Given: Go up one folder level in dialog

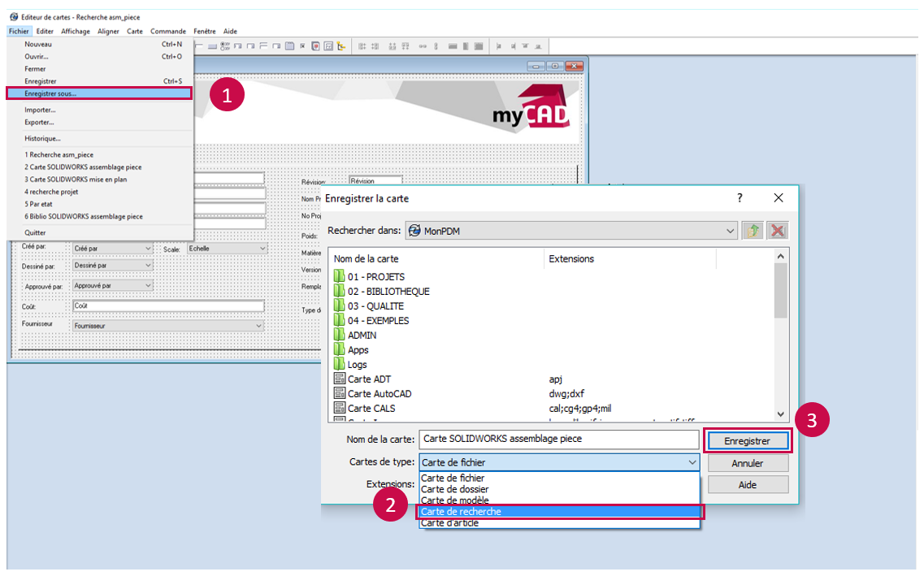Looking at the screenshot, I should 753,231.
